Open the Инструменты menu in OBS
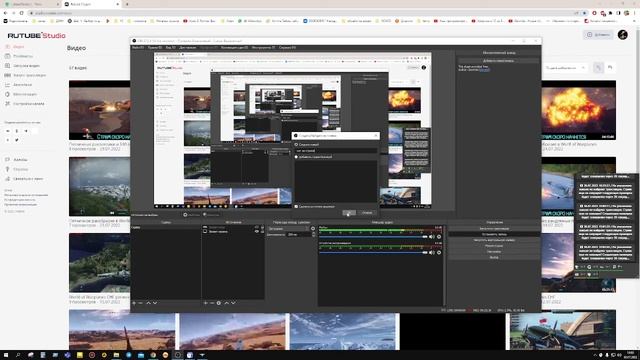 (x=263, y=48)
